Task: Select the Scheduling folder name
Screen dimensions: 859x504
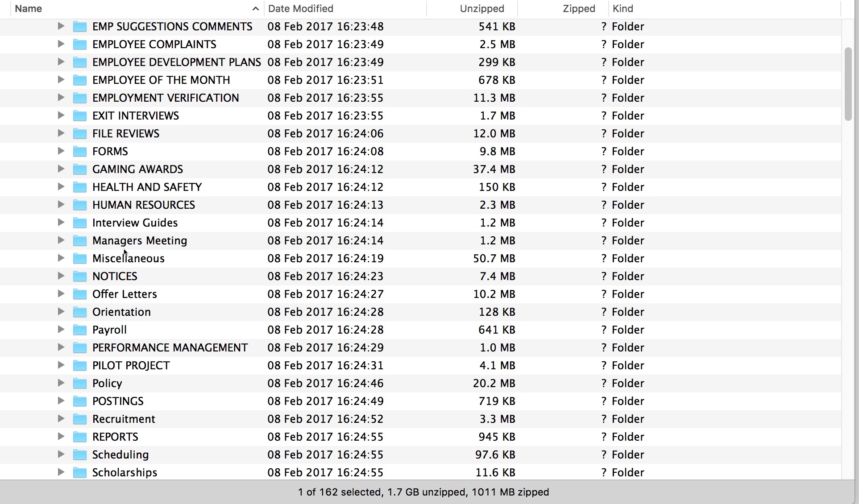Action: (x=120, y=454)
